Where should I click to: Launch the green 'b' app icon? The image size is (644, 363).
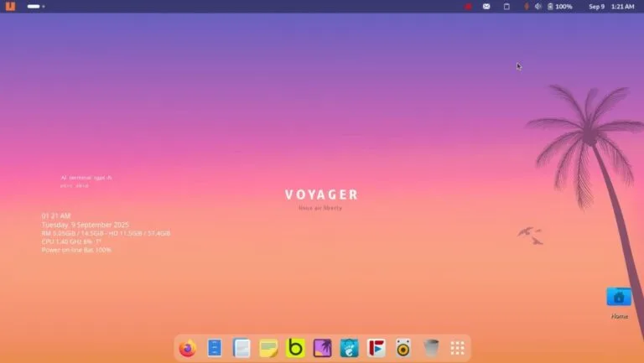[295, 348]
